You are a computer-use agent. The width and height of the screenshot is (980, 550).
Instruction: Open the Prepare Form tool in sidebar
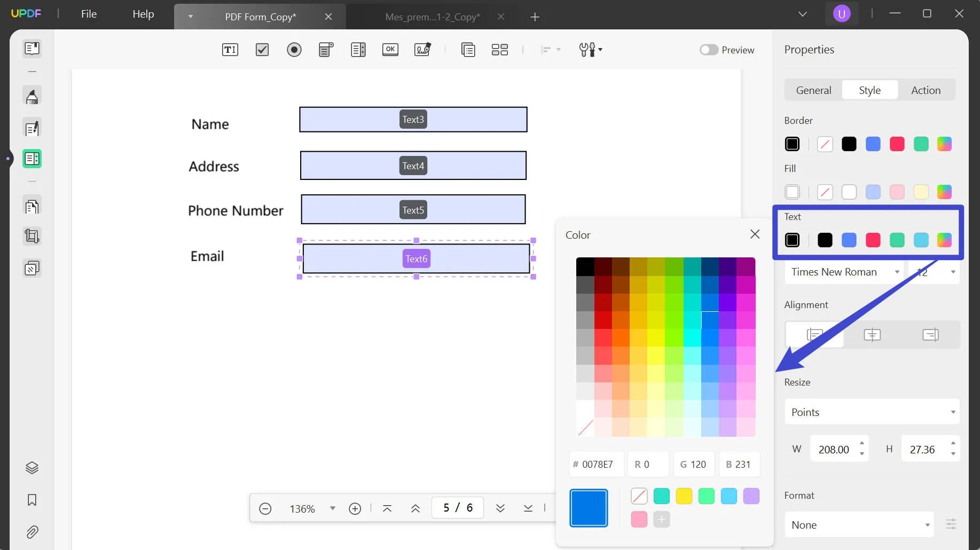pyautogui.click(x=32, y=159)
